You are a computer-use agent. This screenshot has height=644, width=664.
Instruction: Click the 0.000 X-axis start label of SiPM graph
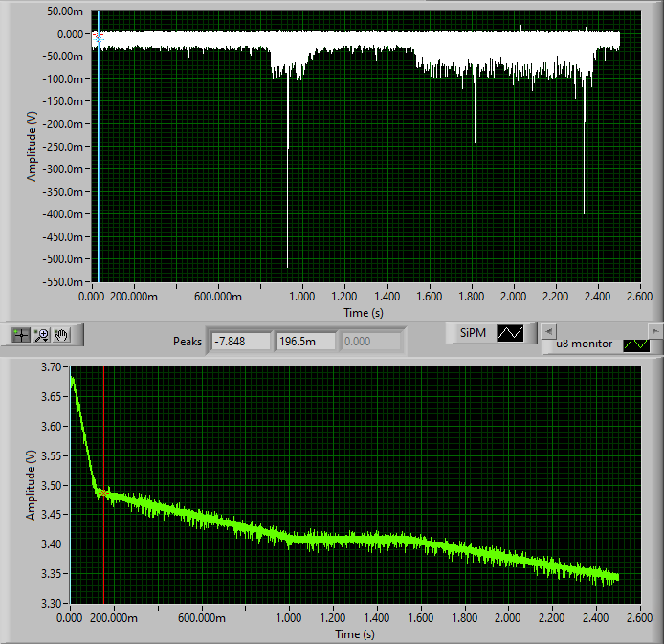point(92,296)
